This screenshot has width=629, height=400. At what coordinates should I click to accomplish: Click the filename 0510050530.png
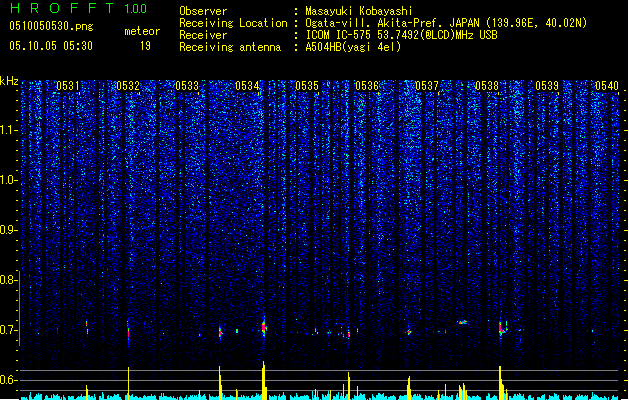tap(51, 26)
